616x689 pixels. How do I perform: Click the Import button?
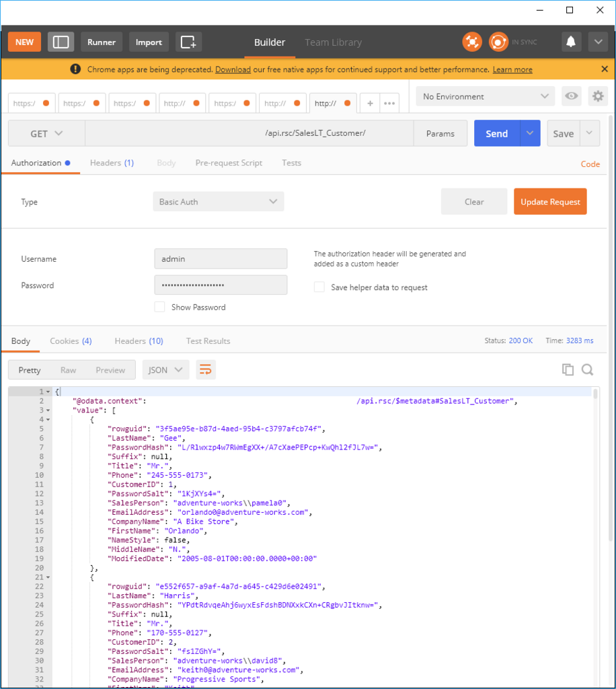149,42
